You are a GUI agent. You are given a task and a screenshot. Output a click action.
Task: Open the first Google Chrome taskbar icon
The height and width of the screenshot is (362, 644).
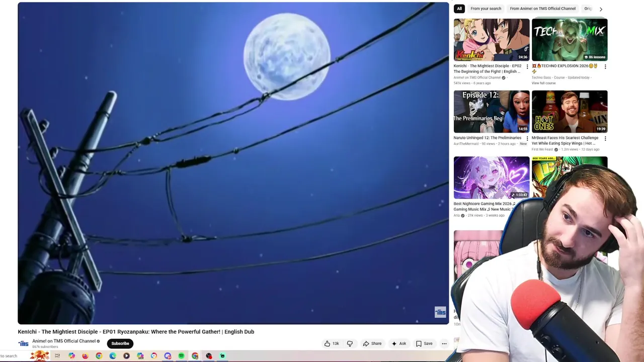point(99,356)
